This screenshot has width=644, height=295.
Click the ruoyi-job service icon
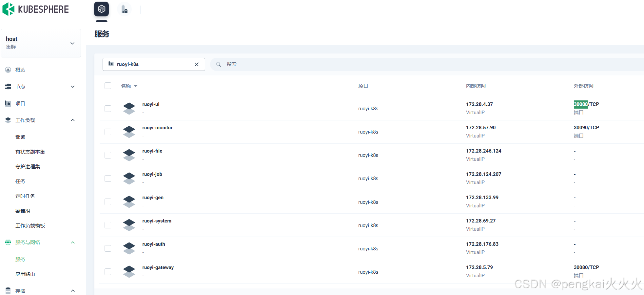point(129,178)
